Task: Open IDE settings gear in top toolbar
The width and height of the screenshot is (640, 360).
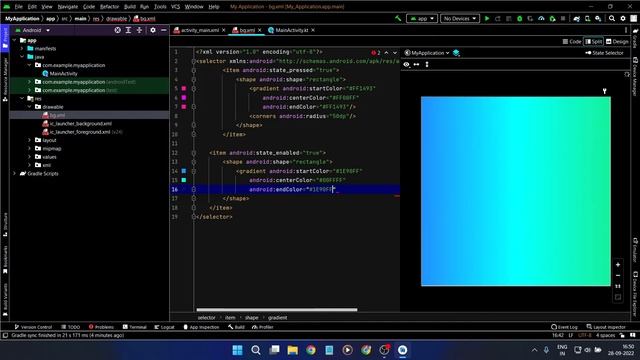Action: 623,18
